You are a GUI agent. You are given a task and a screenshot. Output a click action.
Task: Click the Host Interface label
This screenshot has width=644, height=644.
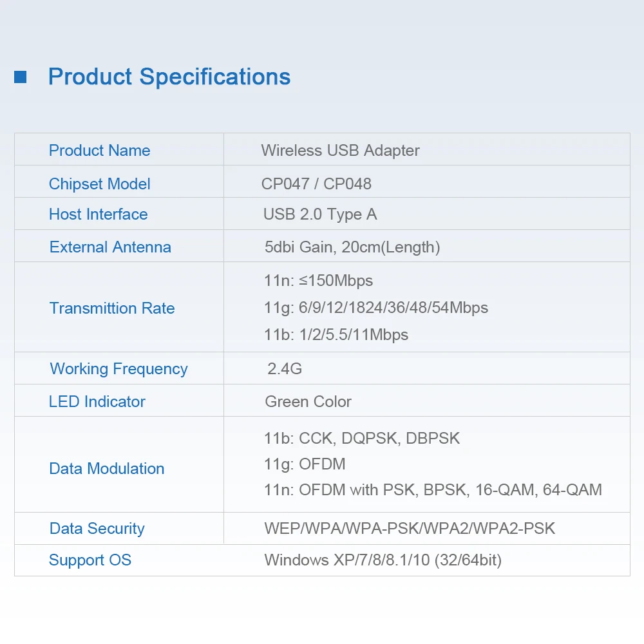pyautogui.click(x=98, y=214)
